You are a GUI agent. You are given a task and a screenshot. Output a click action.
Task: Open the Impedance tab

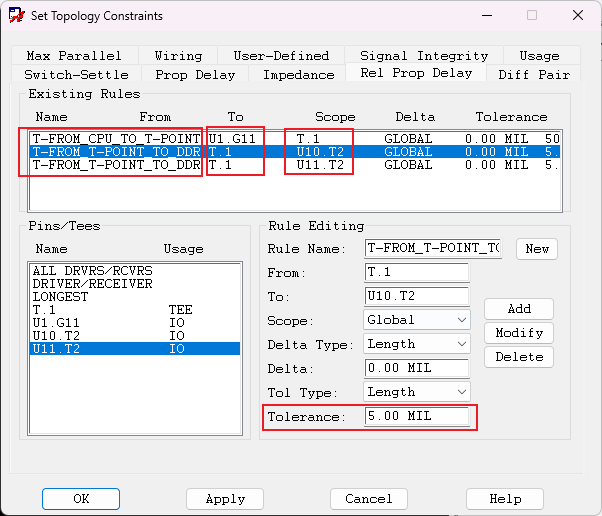(x=298, y=74)
